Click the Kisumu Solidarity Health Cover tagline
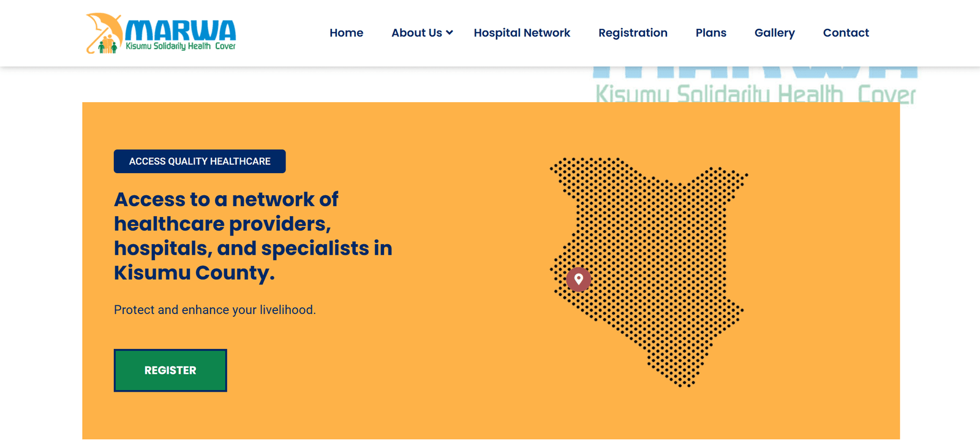 pyautogui.click(x=181, y=47)
